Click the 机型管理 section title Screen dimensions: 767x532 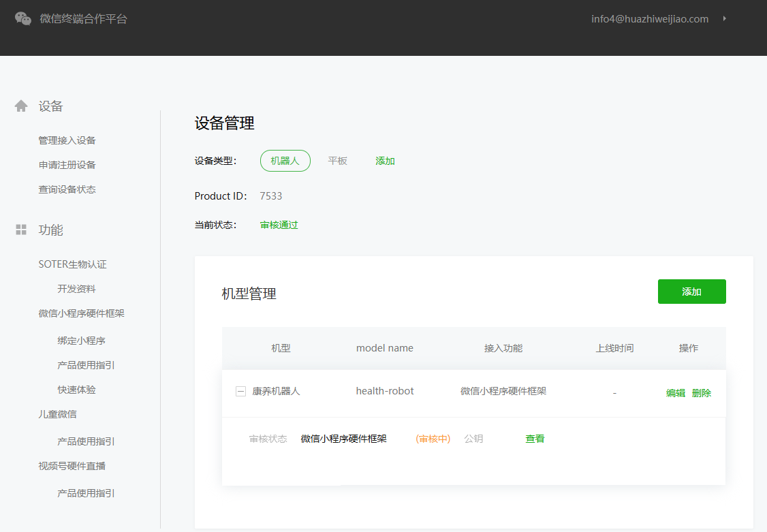click(x=249, y=294)
